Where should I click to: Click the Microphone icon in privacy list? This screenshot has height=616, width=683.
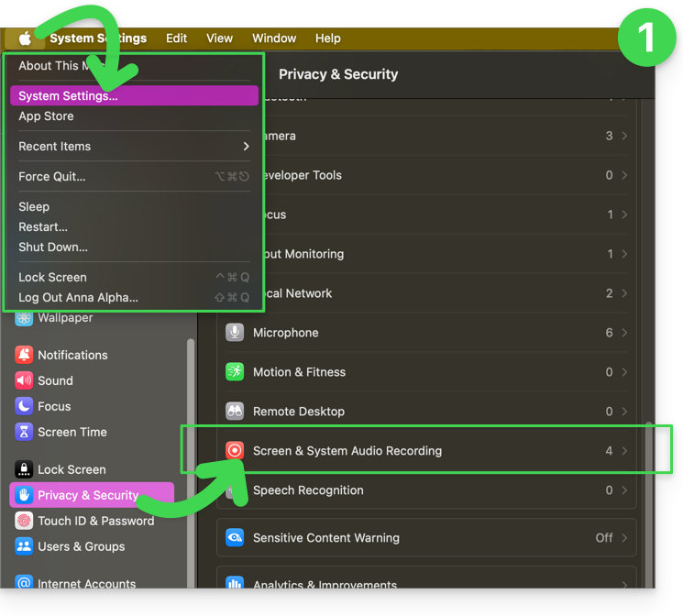tap(235, 333)
